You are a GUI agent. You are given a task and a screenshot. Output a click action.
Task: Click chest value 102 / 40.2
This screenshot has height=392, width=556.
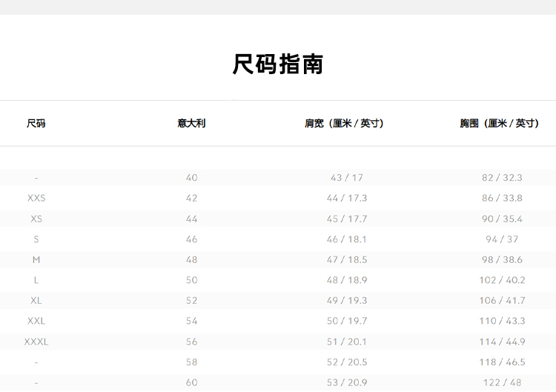[x=502, y=280]
